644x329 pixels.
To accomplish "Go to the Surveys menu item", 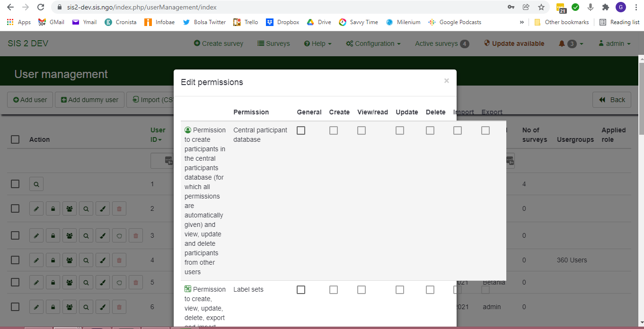I will click(273, 43).
